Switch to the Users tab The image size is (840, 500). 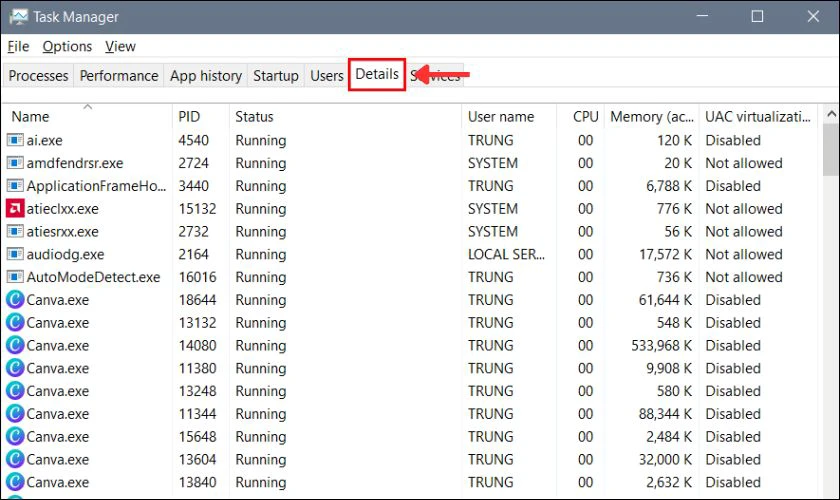point(326,76)
